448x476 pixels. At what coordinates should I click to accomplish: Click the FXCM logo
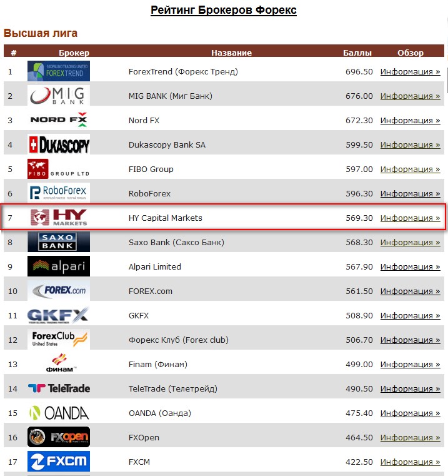(59, 462)
